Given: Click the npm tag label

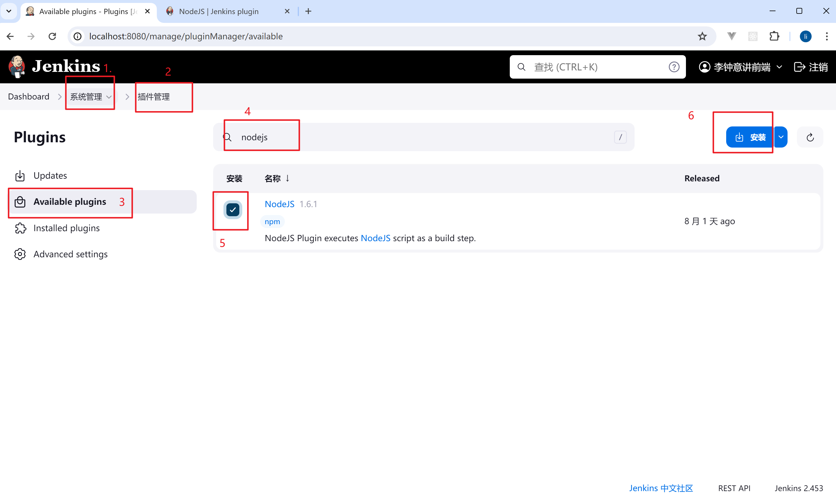Looking at the screenshot, I should click(272, 222).
